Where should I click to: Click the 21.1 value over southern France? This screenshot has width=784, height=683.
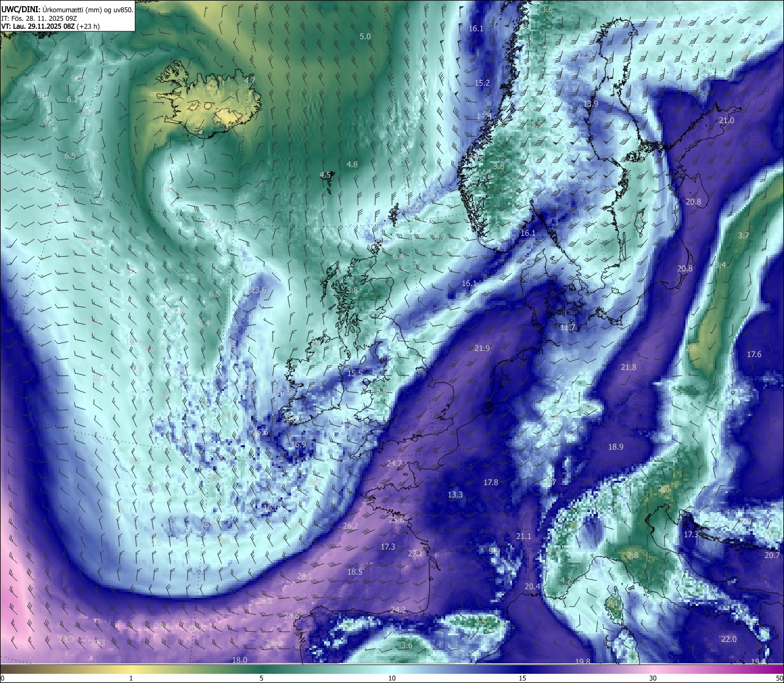point(524,536)
